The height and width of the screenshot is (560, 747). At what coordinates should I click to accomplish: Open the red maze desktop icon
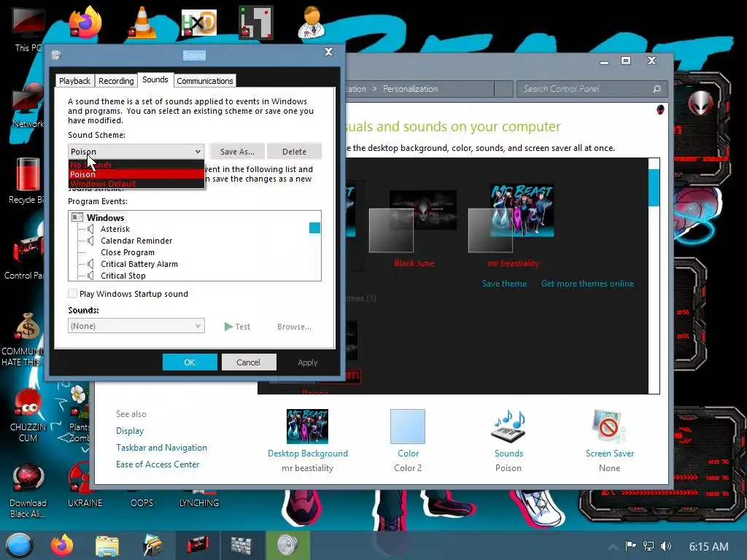click(x=256, y=22)
